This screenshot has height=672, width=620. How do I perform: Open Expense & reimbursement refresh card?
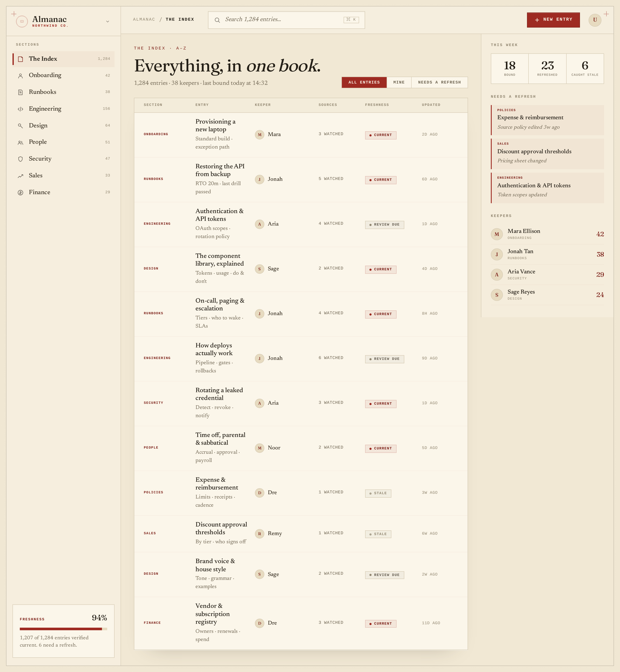pos(547,120)
